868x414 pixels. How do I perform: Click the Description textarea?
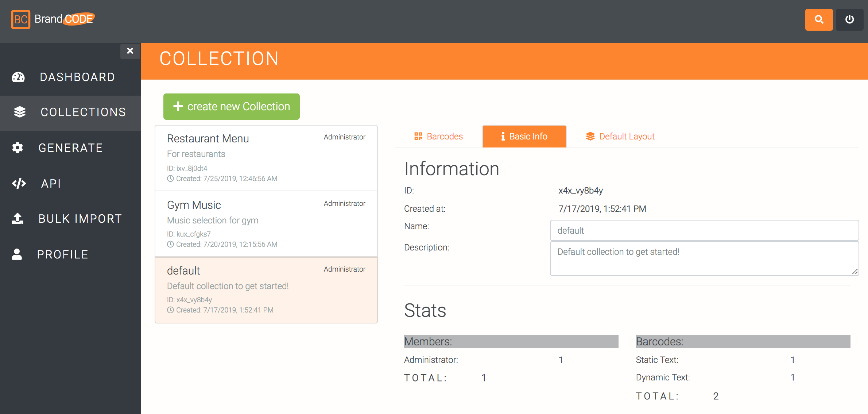coord(704,258)
